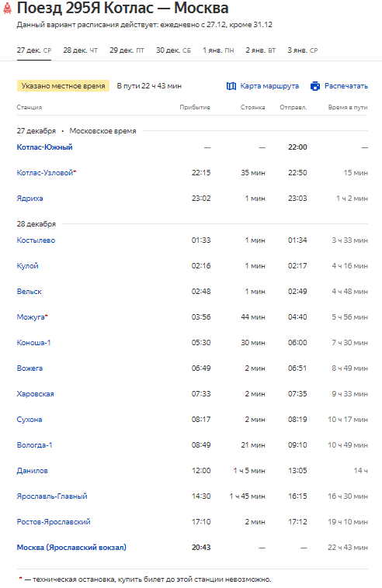This screenshot has width=382, height=588.
Task: Open the Котлас-Южный station link
Action: click(45, 147)
